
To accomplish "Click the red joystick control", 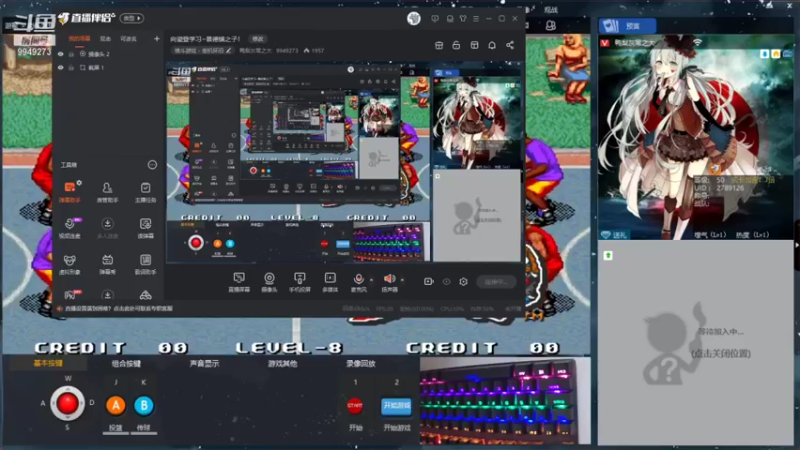I will (x=67, y=404).
